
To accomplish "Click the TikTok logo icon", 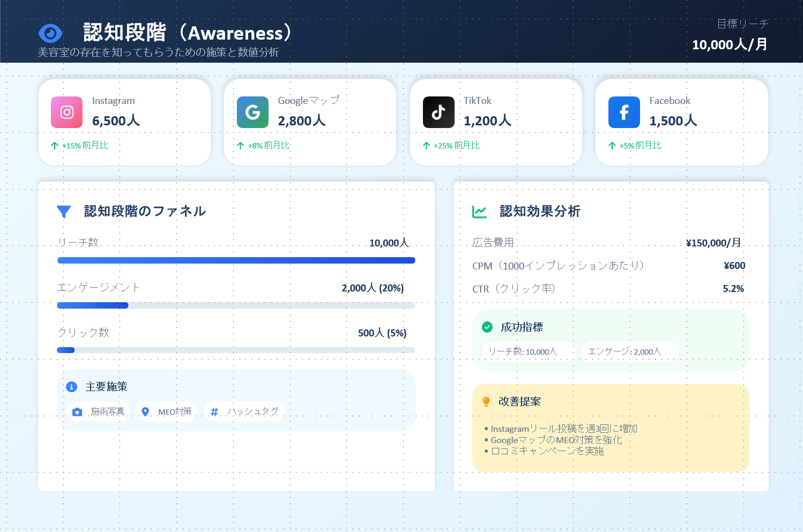I will pos(438,112).
